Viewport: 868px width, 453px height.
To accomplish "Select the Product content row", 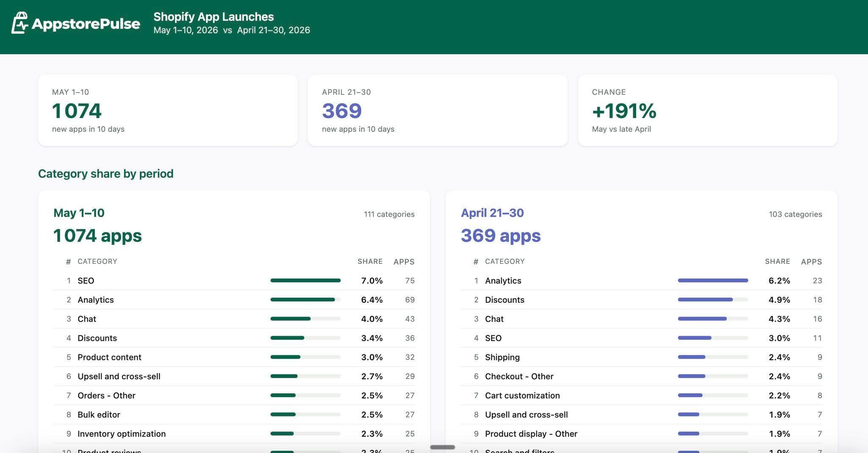I will coord(234,357).
